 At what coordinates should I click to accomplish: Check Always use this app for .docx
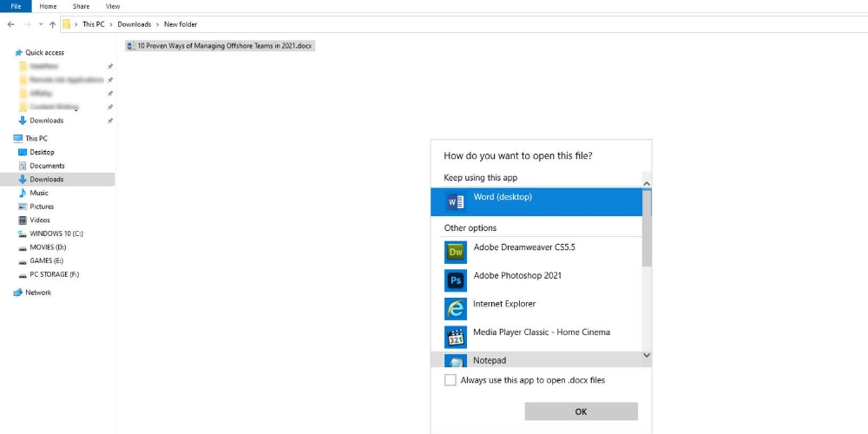[450, 380]
